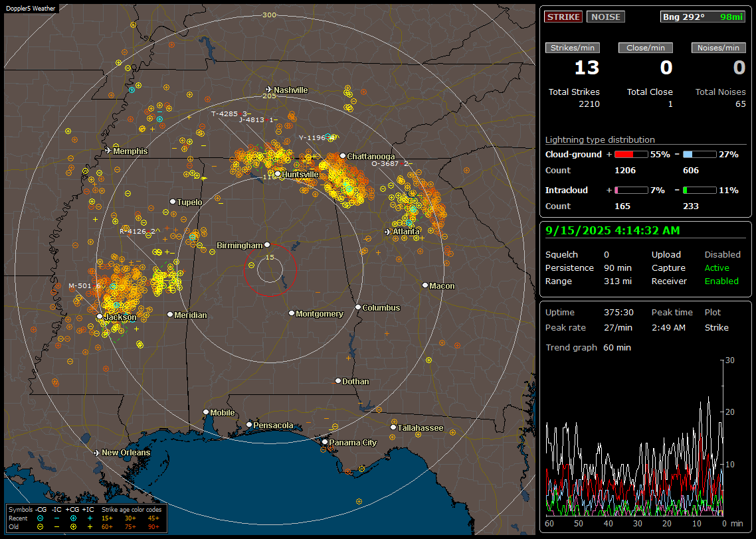
Task: Click the STRIKE indicator button
Action: tap(563, 17)
